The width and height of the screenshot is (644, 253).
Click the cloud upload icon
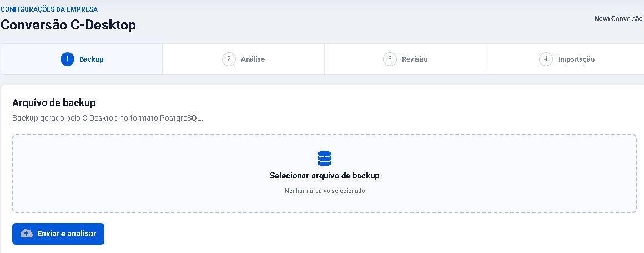pyautogui.click(x=27, y=234)
